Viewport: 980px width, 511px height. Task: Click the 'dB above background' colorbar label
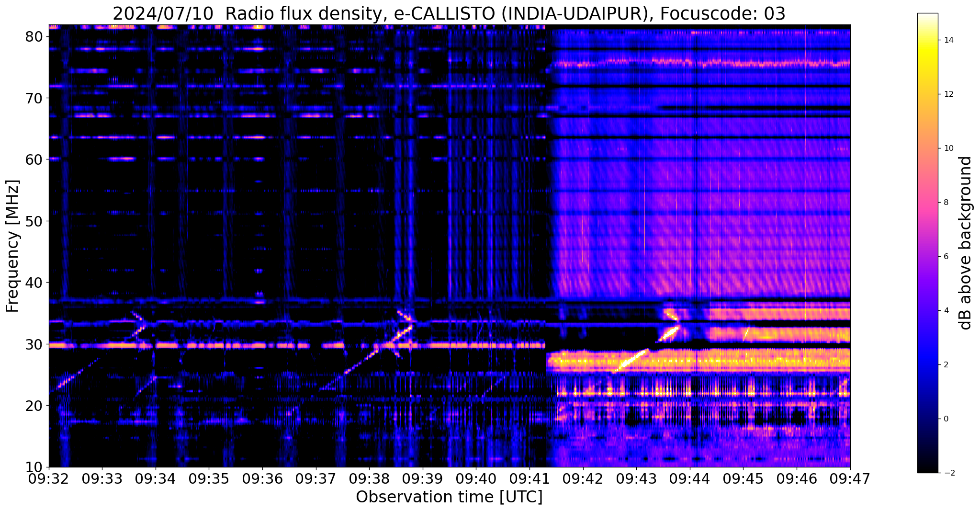966,243
